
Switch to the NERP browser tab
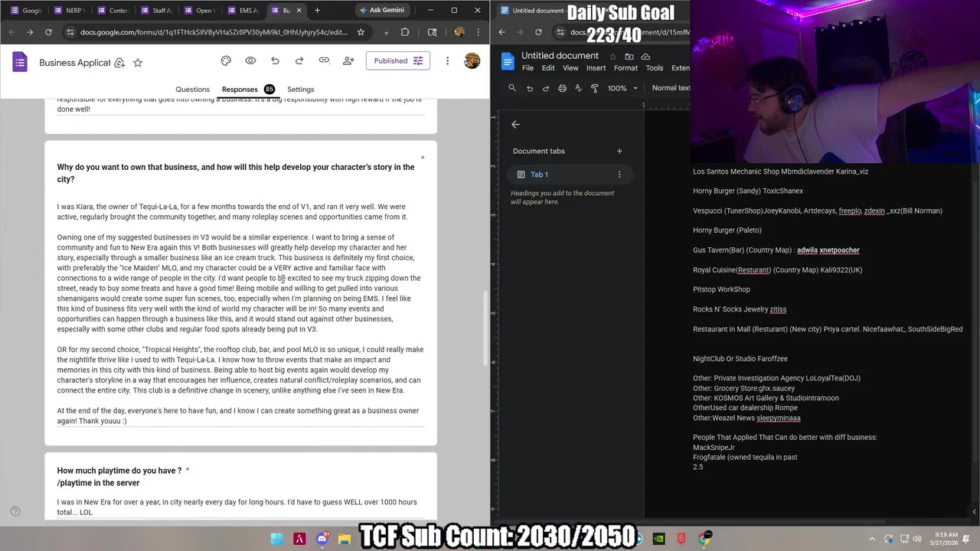click(x=68, y=10)
